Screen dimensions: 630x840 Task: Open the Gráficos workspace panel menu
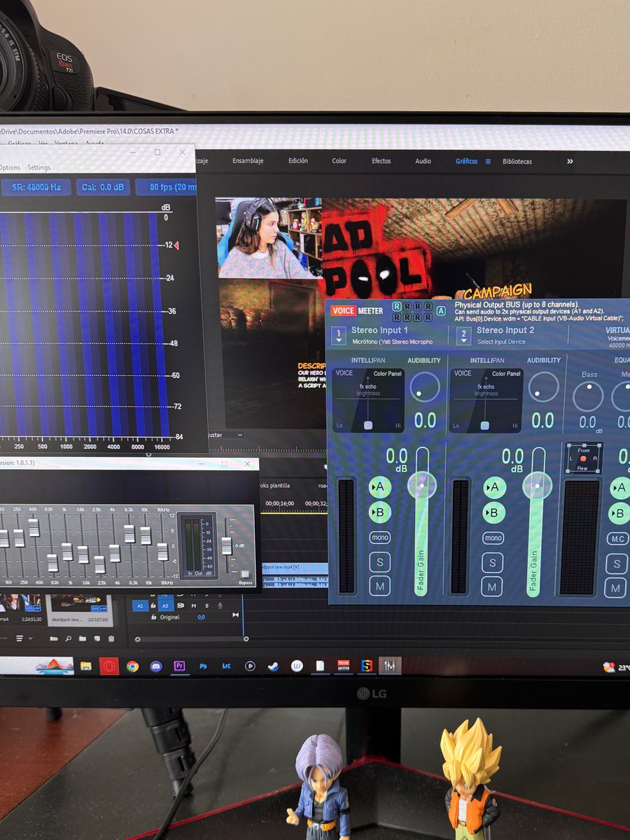(x=488, y=161)
